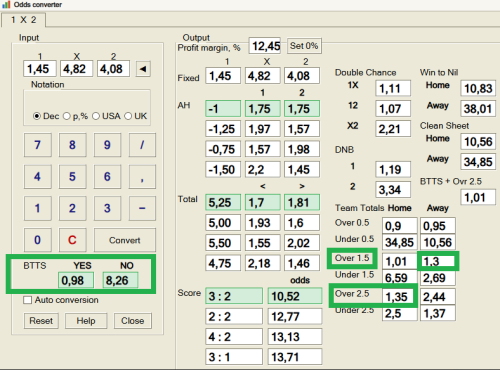500x370 pixels.
Task: Select the Dec notation radio button
Action: 37,116
